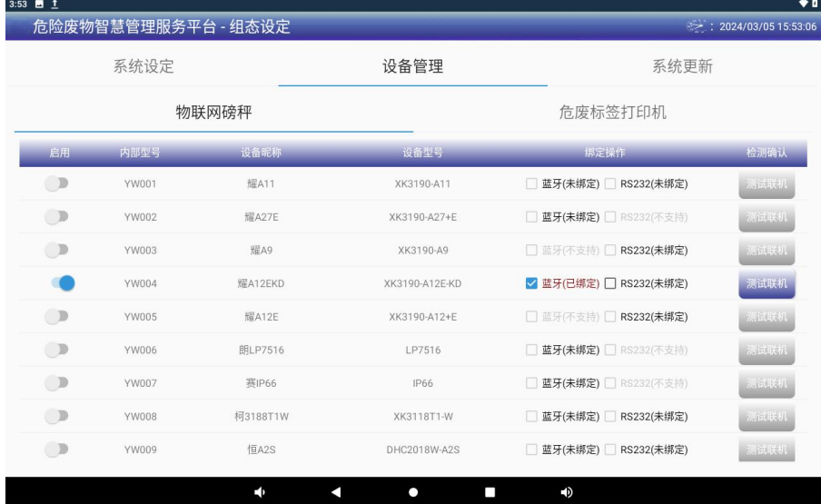Disable the YW004 enable switch

pos(63,283)
